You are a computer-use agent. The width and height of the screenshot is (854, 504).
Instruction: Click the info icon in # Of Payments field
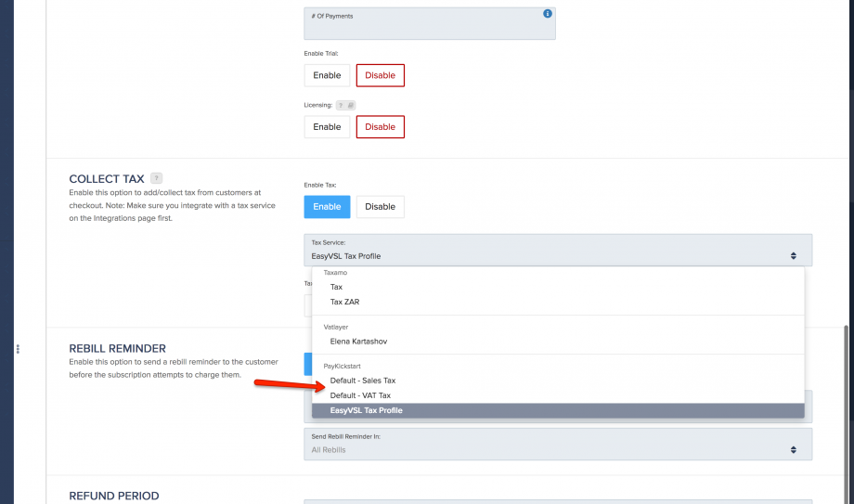(x=547, y=14)
